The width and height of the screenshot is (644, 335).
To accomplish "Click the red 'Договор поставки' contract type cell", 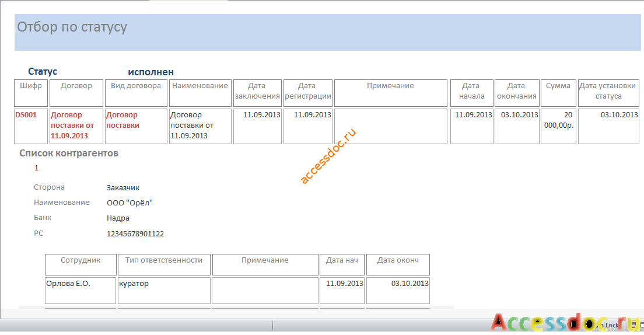I will click(x=136, y=126).
